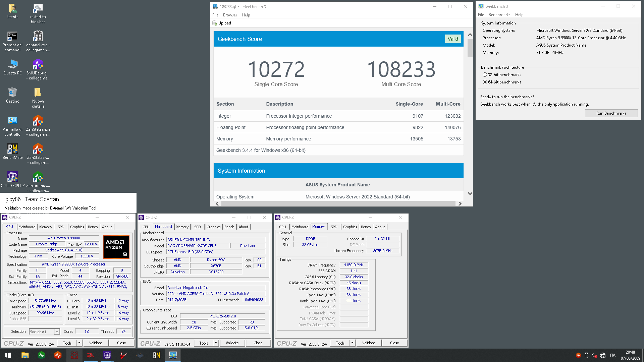
Task: Click Close in the Mainboard CPU-Z window
Action: [x=258, y=343]
